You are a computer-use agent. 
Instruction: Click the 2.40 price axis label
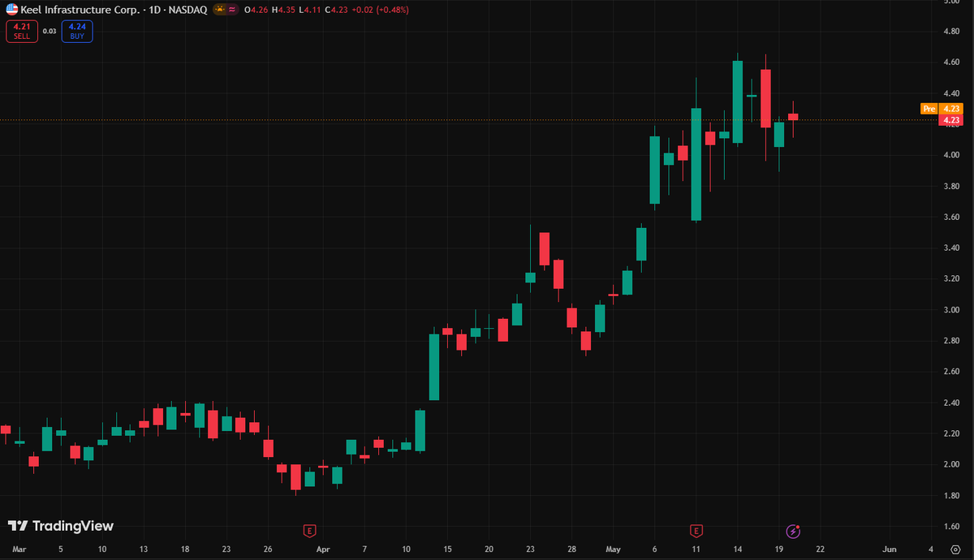click(952, 403)
